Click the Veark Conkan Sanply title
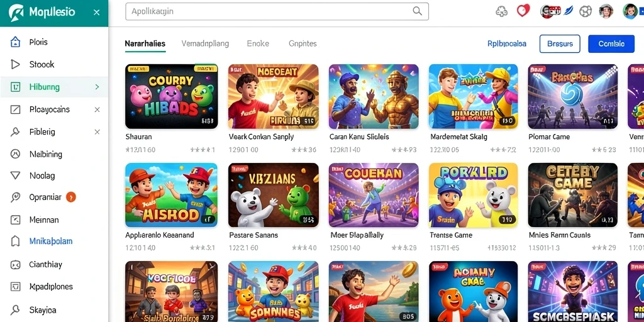Screen dimensions: 644x322 (x=261, y=136)
